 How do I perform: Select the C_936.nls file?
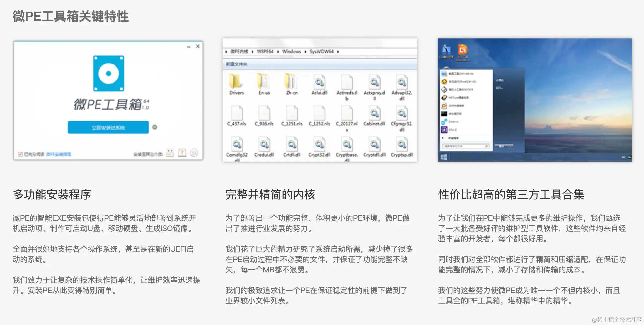click(x=264, y=116)
